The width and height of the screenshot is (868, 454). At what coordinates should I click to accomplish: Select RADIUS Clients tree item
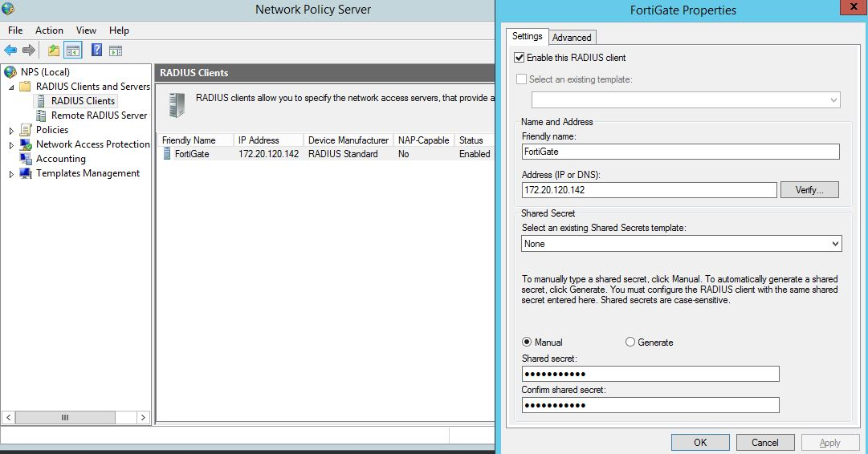tap(83, 100)
